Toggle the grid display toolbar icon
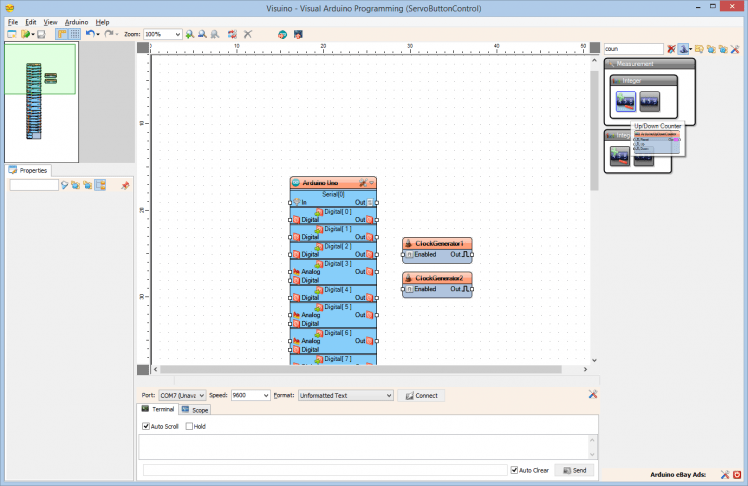Viewport: 748px width, 486px height. (75, 34)
